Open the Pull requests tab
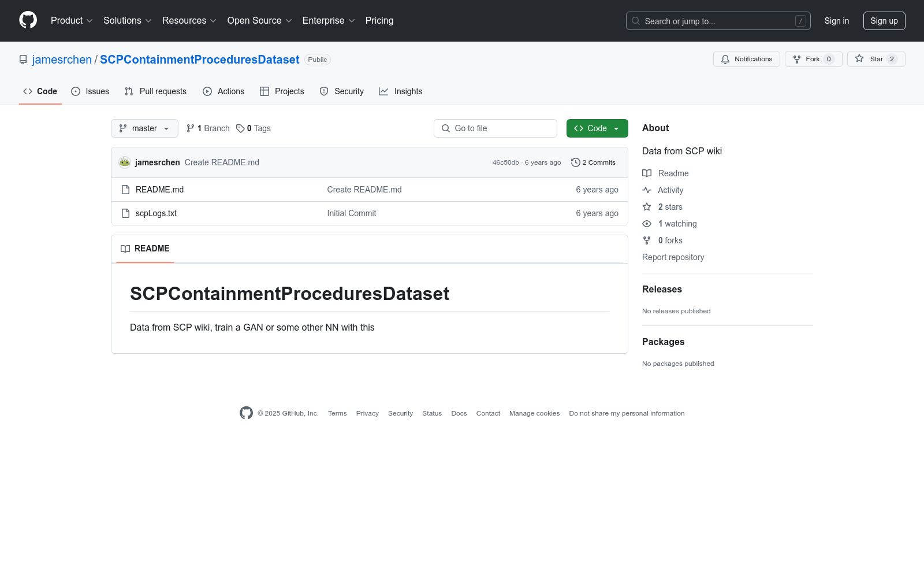Image resolution: width=924 pixels, height=578 pixels. [155, 91]
